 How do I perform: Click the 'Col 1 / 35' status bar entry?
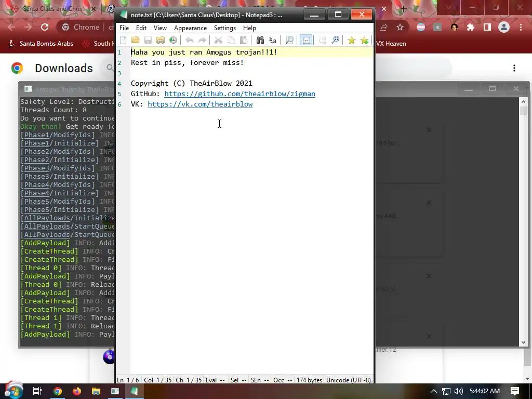click(x=158, y=380)
